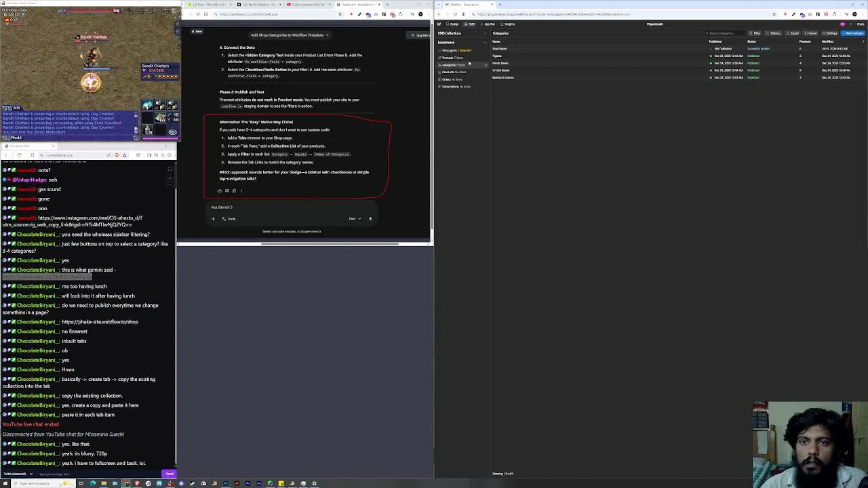The height and width of the screenshot is (488, 868).
Task: Open Steam from the taskbar
Action: (x=192, y=483)
